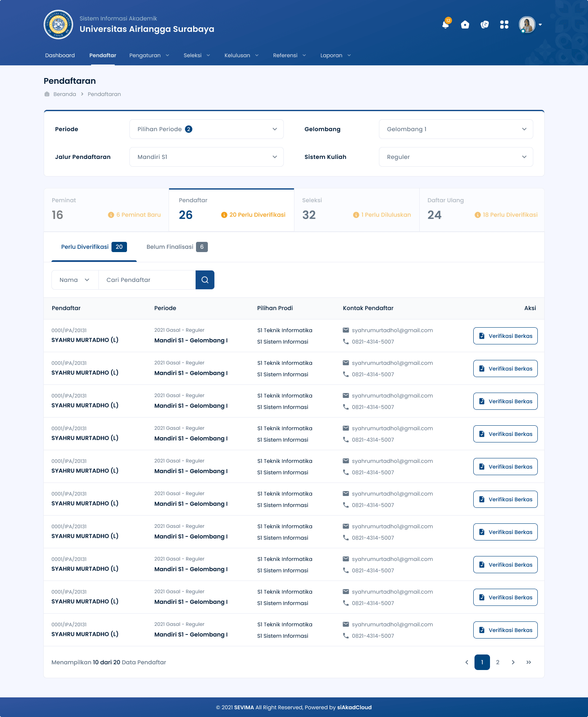Expand the Kelulusan menu
588x717 pixels.
[241, 55]
